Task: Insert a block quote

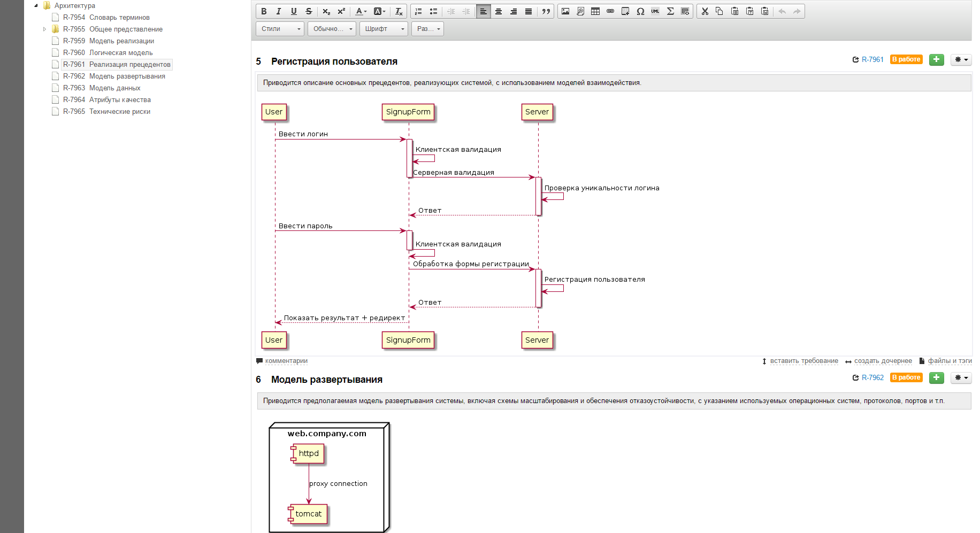Action: point(546,11)
